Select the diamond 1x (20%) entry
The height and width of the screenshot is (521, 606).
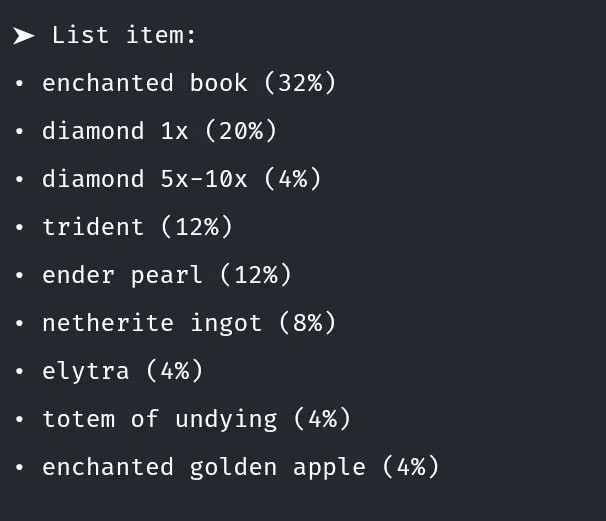tap(159, 131)
